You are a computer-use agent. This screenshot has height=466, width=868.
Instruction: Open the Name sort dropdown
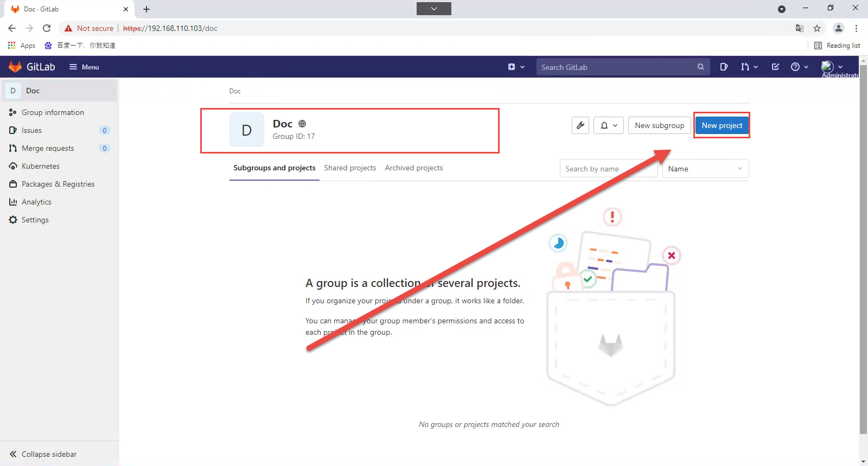705,169
